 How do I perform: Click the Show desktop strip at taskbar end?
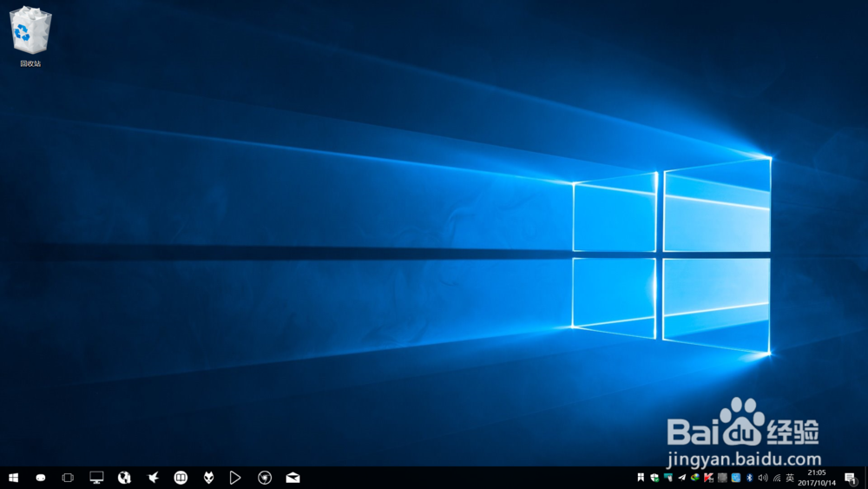pyautogui.click(x=865, y=478)
